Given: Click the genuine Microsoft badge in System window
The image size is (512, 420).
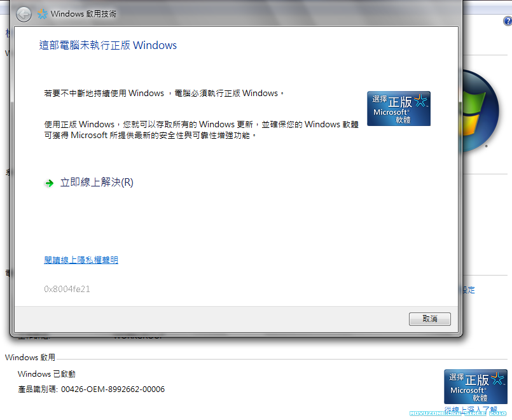Looking at the screenshot, I should tap(476, 387).
